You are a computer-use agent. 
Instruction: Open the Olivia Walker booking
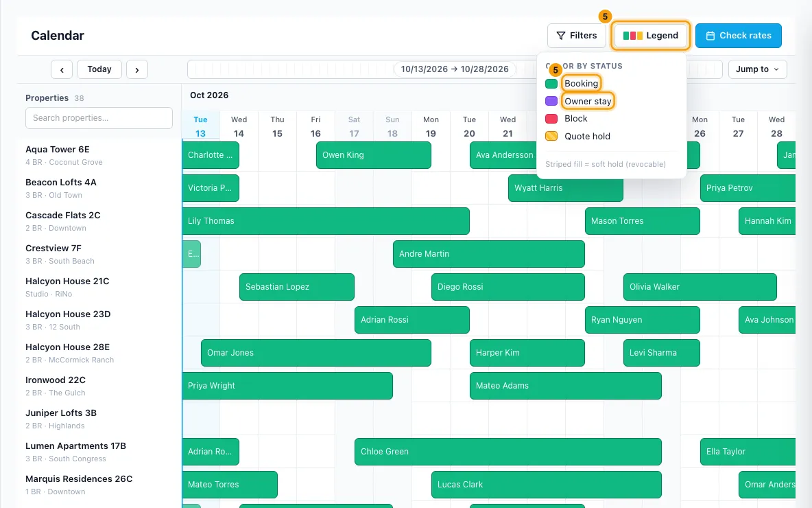pyautogui.click(x=700, y=287)
